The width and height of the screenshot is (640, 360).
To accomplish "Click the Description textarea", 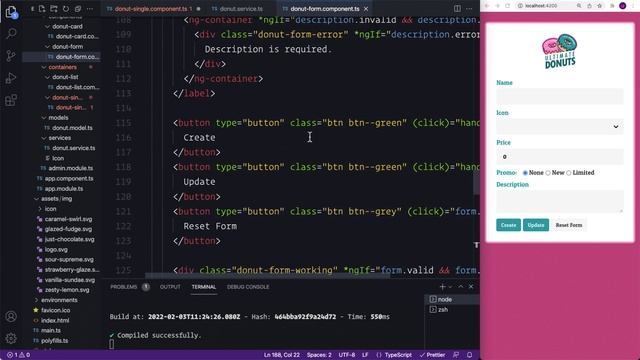I will pyautogui.click(x=560, y=201).
